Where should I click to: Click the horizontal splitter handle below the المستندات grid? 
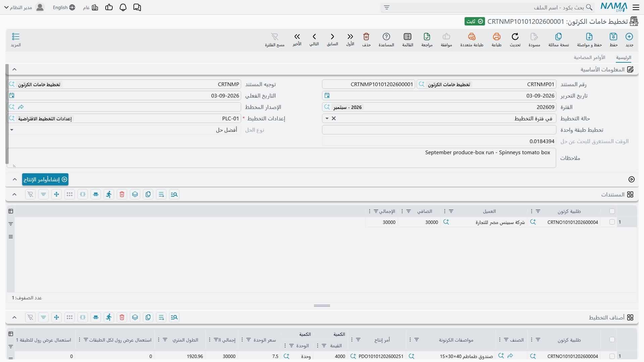pyautogui.click(x=322, y=306)
